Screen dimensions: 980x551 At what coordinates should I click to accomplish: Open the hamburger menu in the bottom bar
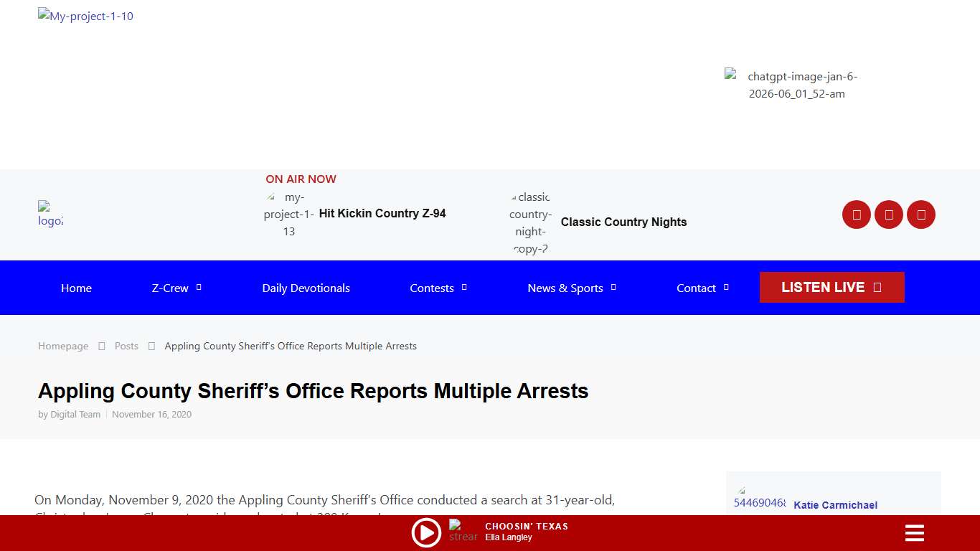914,533
